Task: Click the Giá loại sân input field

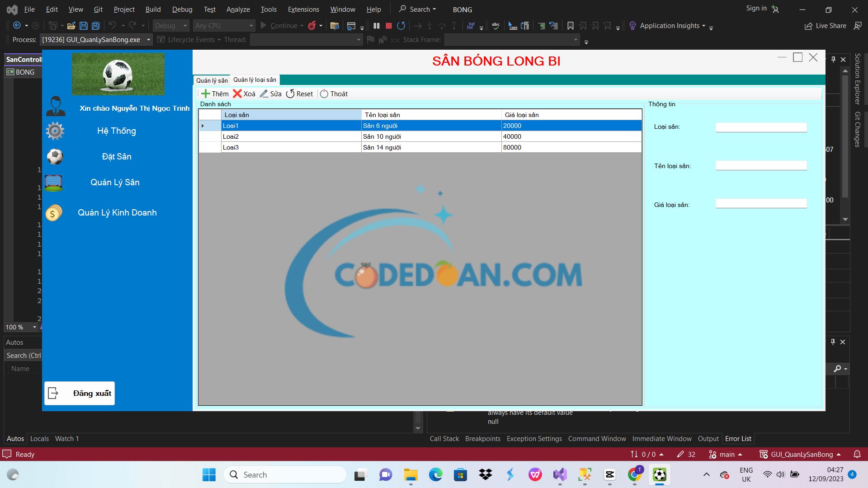Action: pos(761,204)
